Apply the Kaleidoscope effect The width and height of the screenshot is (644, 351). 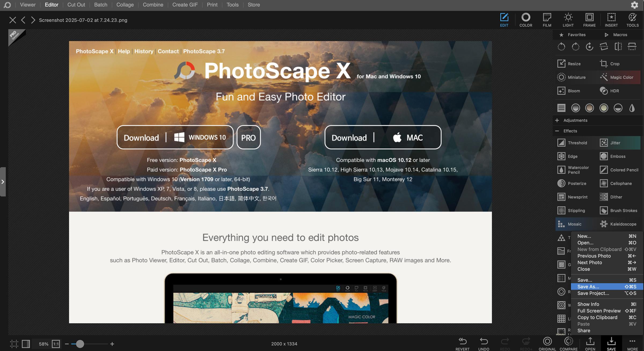(x=618, y=224)
